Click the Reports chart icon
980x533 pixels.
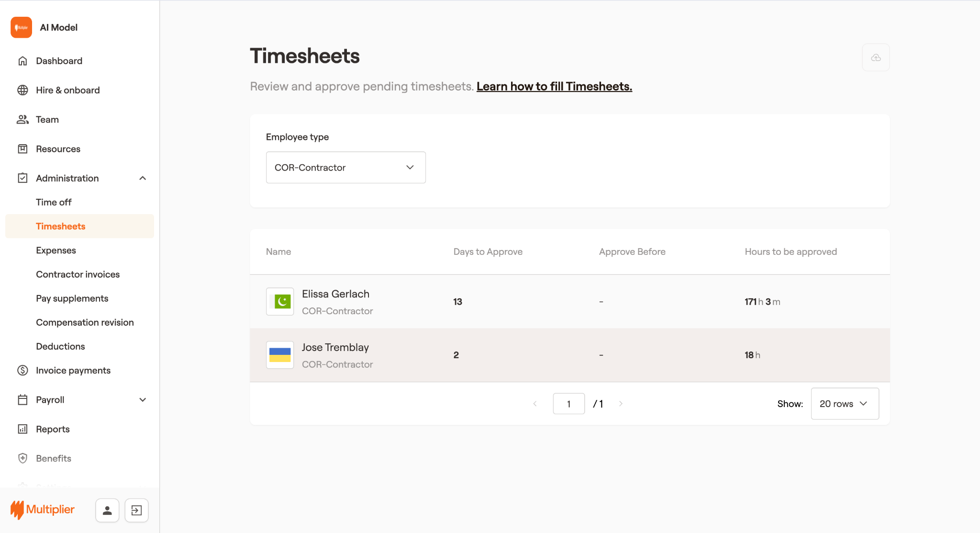coord(22,429)
